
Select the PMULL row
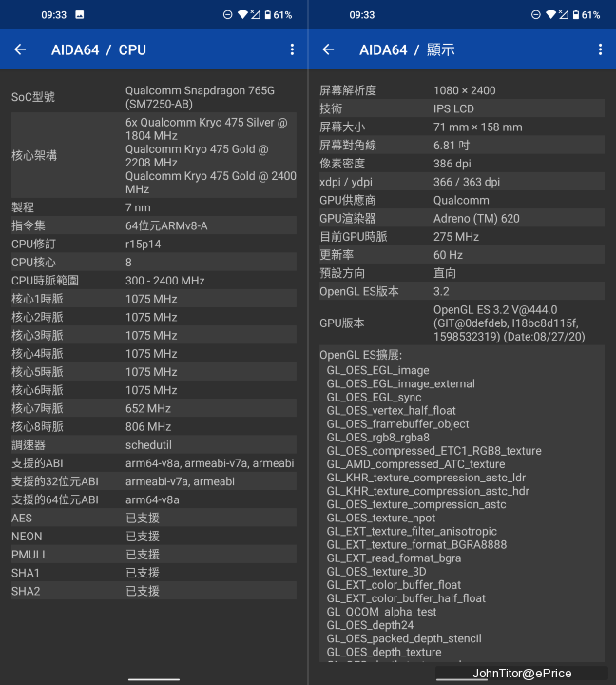tap(154, 555)
